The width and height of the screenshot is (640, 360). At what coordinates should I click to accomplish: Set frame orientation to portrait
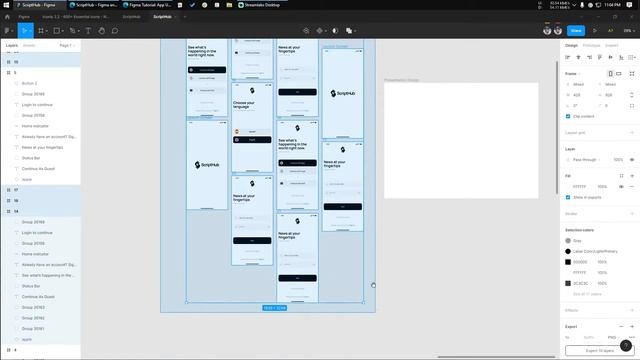[610, 73]
